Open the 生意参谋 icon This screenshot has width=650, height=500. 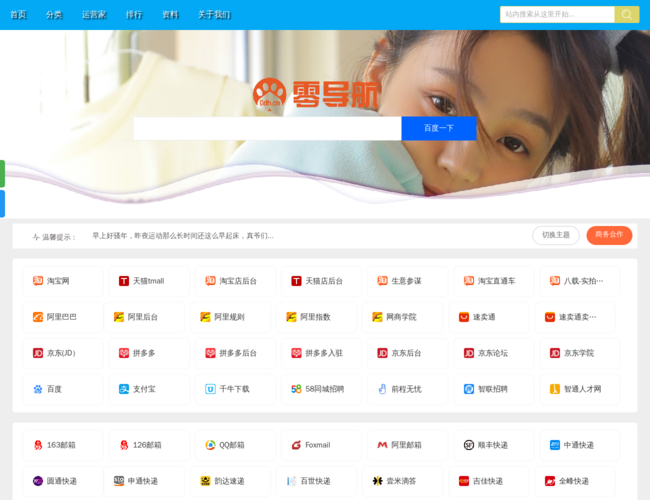[x=382, y=281]
